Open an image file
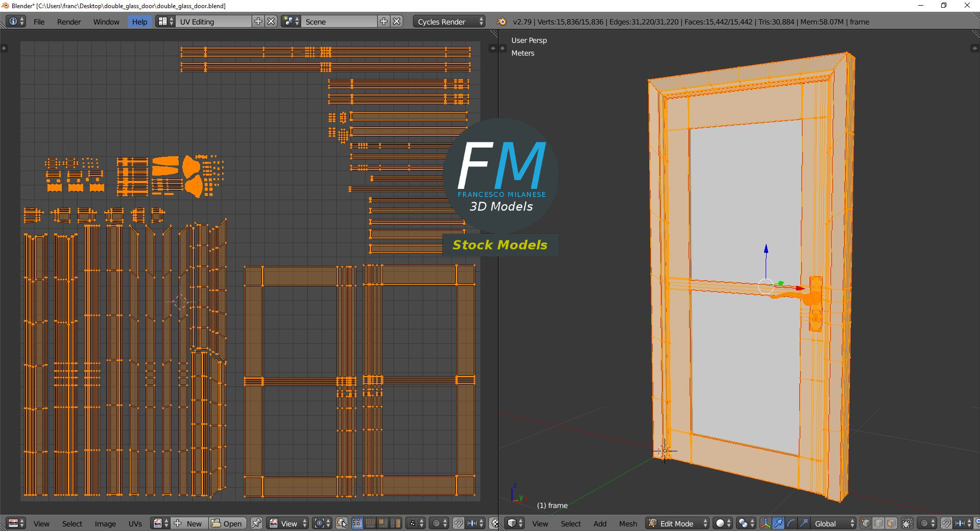The height and width of the screenshot is (531, 980). point(227,523)
